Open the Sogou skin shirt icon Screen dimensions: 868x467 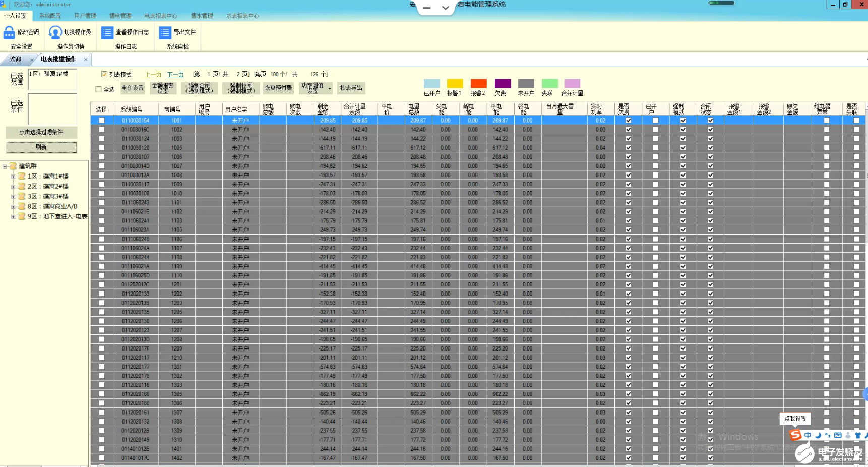click(x=858, y=435)
